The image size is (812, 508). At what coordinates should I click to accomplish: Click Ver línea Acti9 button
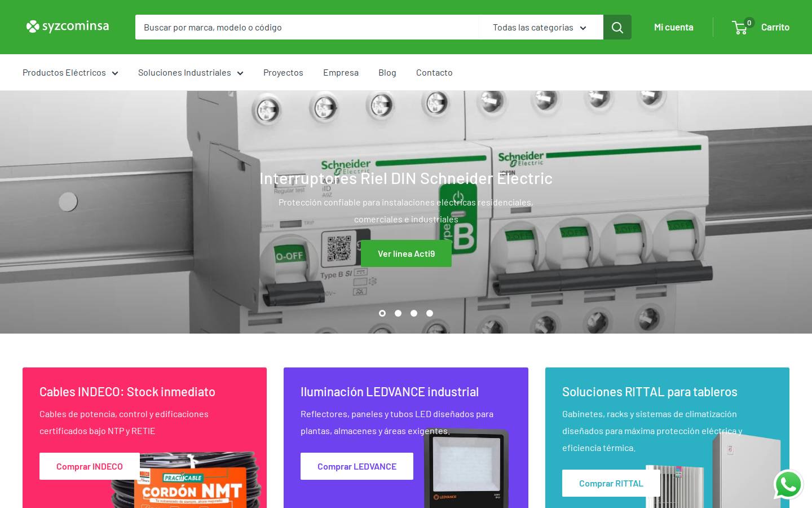[406, 253]
